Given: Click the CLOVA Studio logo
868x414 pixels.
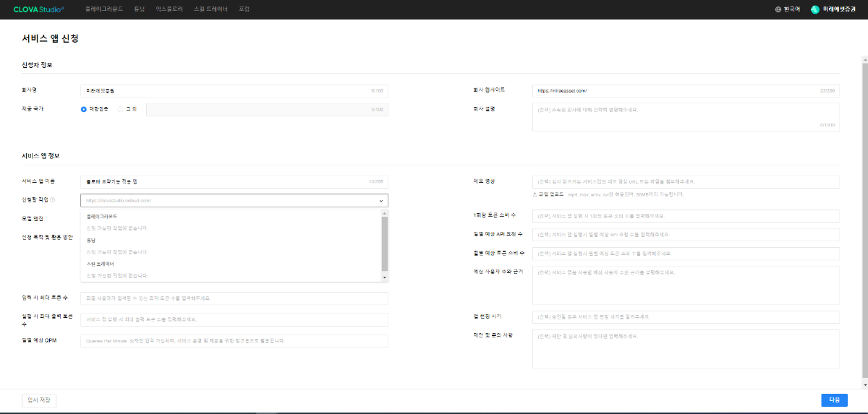Looking at the screenshot, I should point(38,9).
